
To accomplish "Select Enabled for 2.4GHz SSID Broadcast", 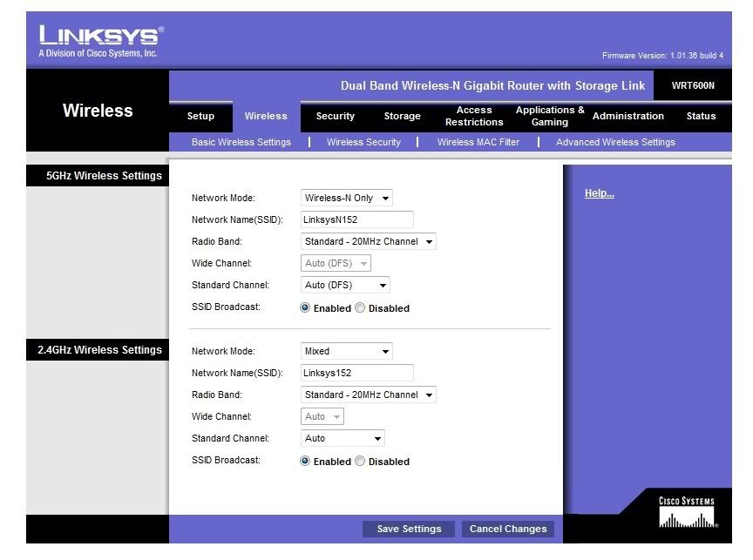I will [x=305, y=461].
